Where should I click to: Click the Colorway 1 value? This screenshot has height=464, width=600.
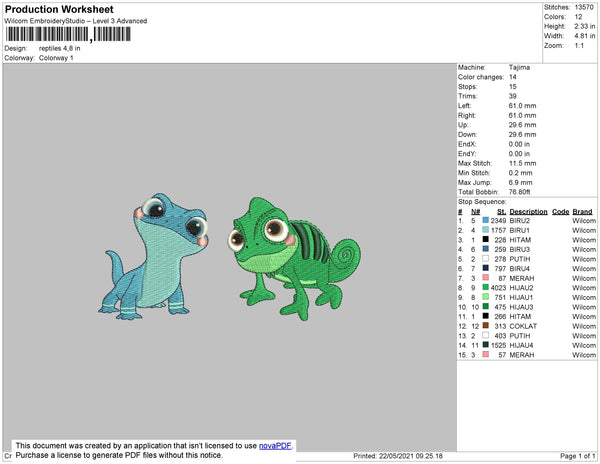pos(56,58)
